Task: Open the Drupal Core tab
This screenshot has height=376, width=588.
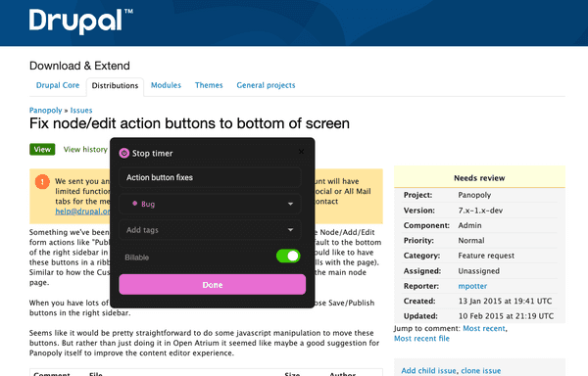Action: coord(58,85)
